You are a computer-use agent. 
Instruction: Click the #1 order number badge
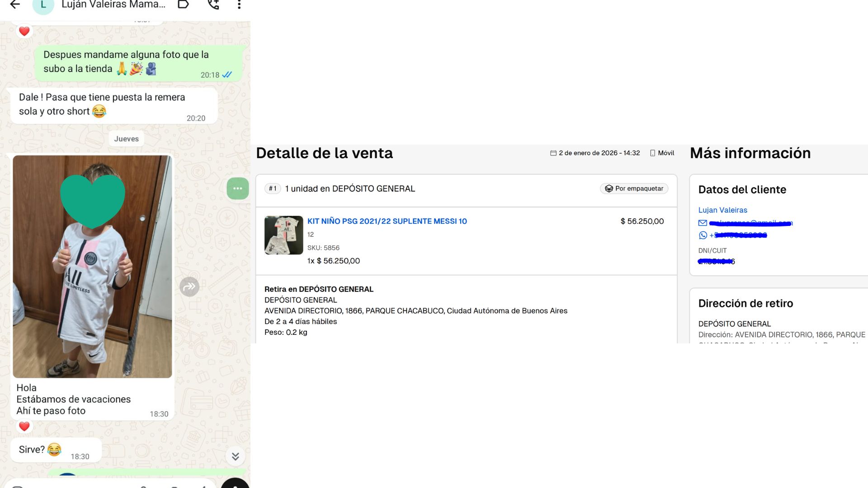[273, 188]
